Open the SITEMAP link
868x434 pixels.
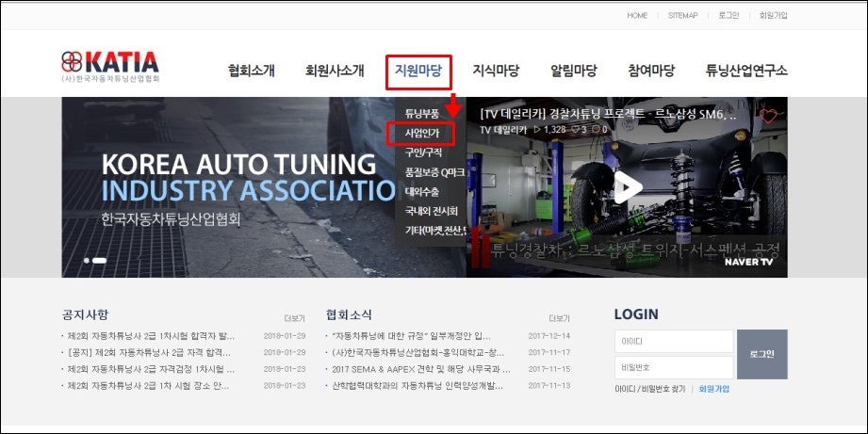pos(682,15)
